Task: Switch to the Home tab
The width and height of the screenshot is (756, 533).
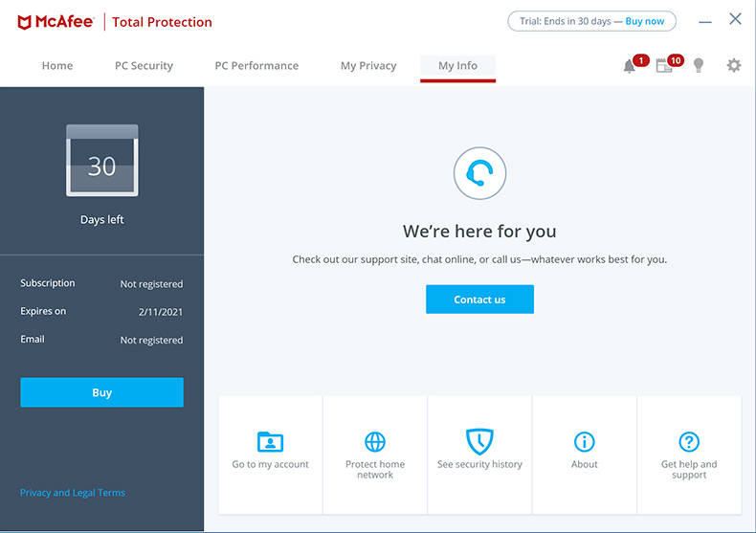Action: pyautogui.click(x=57, y=65)
